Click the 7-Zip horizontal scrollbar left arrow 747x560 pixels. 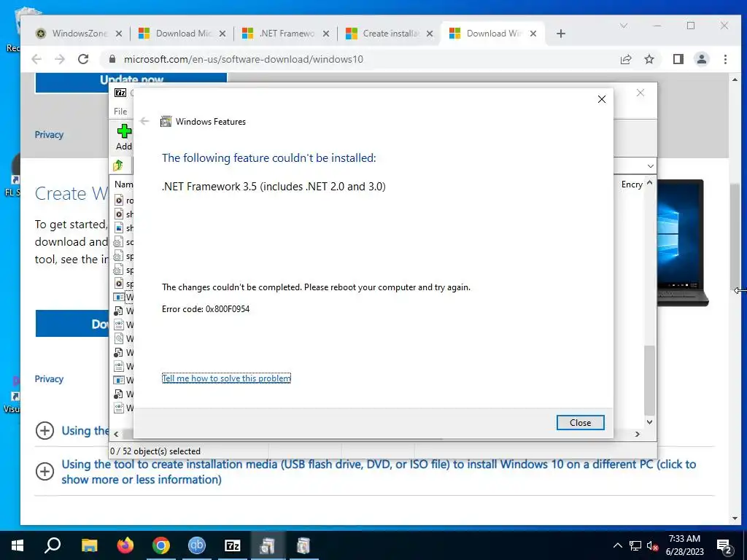pos(116,434)
